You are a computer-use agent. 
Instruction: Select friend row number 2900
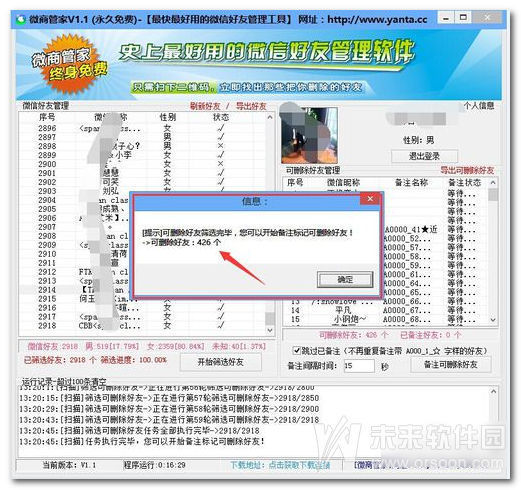click(x=142, y=164)
